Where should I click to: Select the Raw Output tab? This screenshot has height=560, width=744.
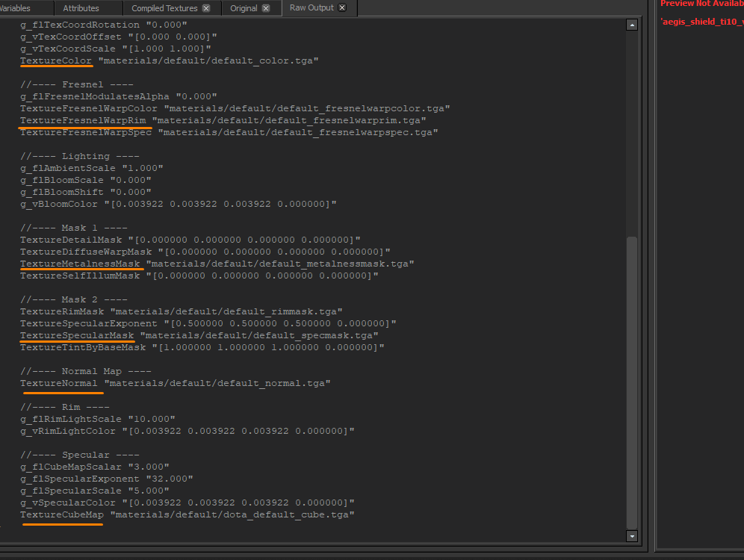click(x=310, y=8)
